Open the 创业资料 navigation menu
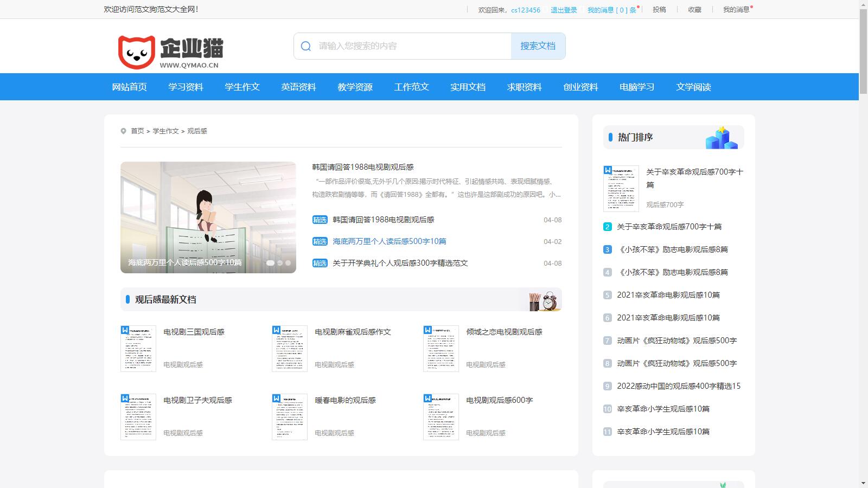The height and width of the screenshot is (488, 868). click(580, 87)
